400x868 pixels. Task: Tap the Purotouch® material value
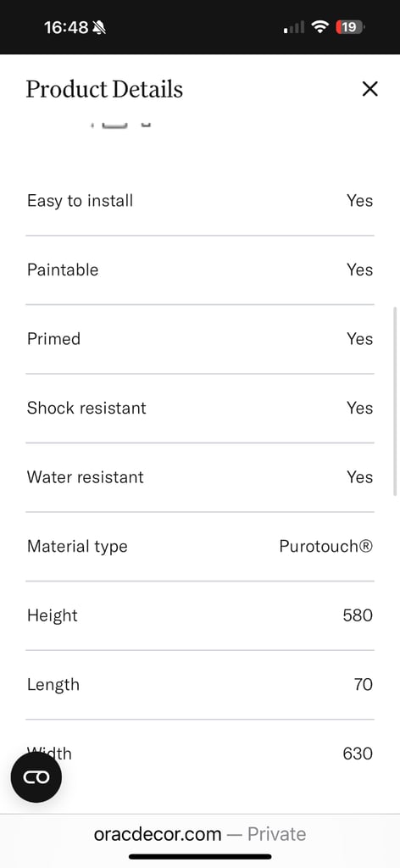(326, 547)
